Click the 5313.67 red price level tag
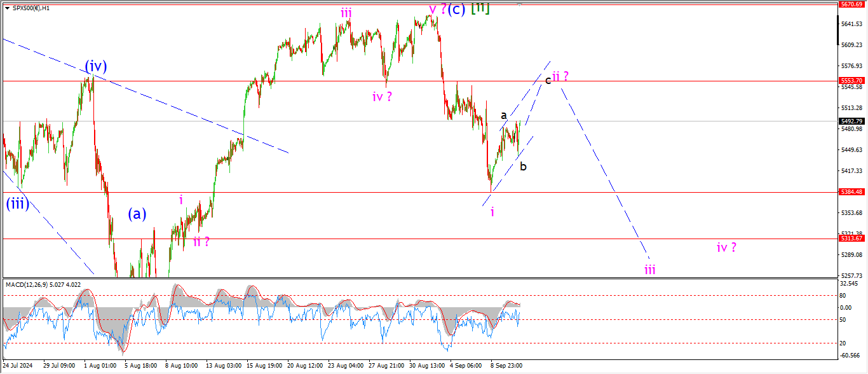The width and height of the screenshot is (868, 374). coord(851,239)
